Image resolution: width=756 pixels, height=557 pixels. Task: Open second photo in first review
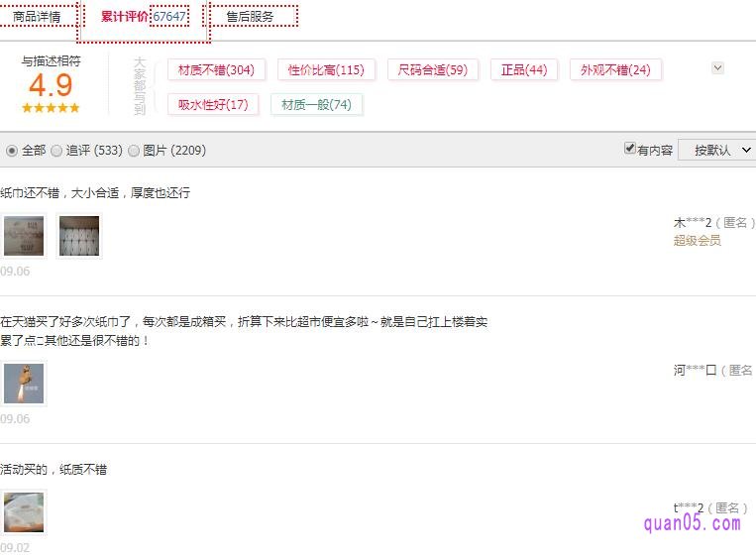pos(79,236)
